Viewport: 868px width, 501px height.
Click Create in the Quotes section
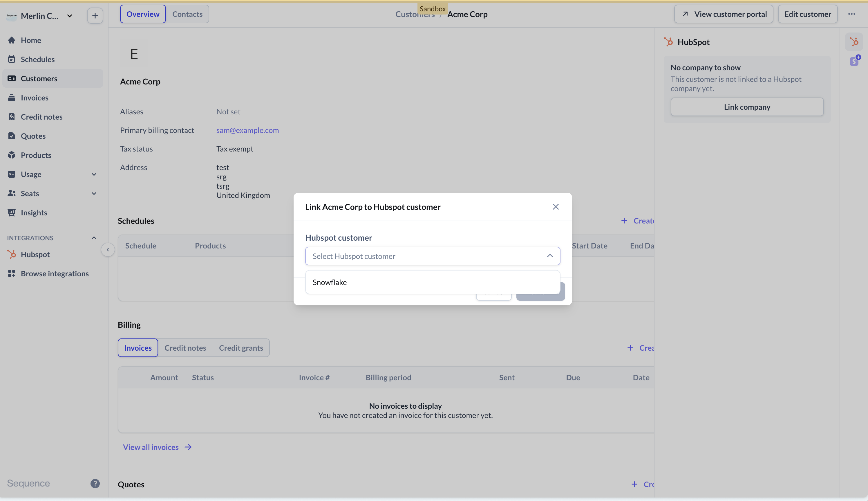point(643,484)
